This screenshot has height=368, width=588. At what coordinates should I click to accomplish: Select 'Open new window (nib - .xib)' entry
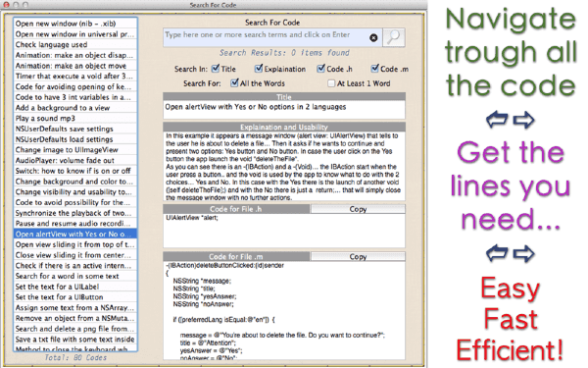75,24
